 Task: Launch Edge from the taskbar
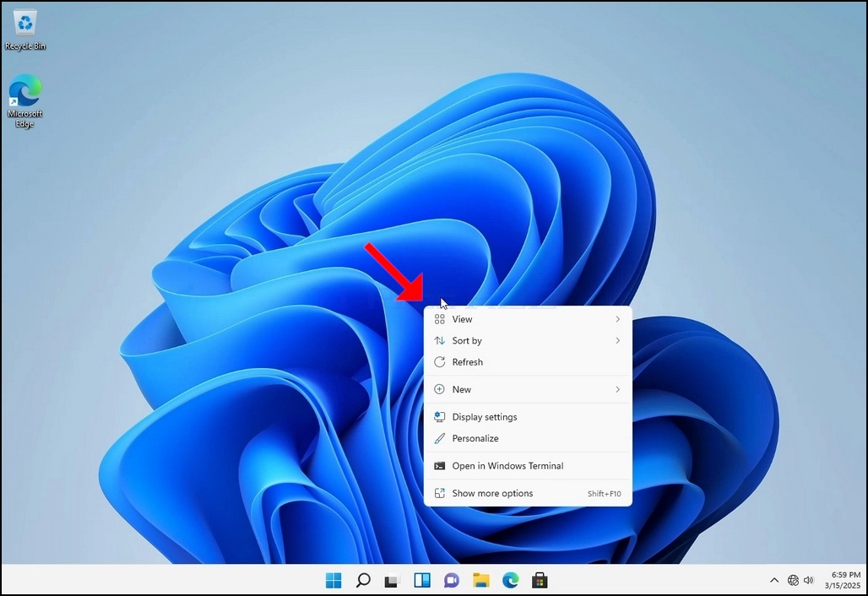pos(510,580)
